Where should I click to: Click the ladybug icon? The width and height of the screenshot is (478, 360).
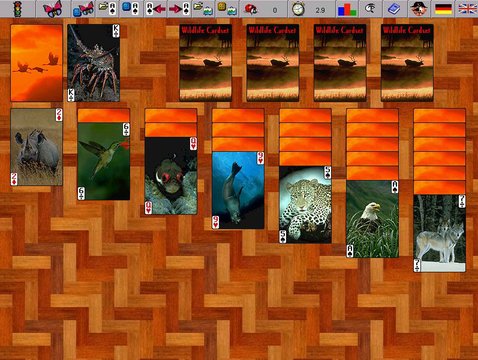(251, 9)
